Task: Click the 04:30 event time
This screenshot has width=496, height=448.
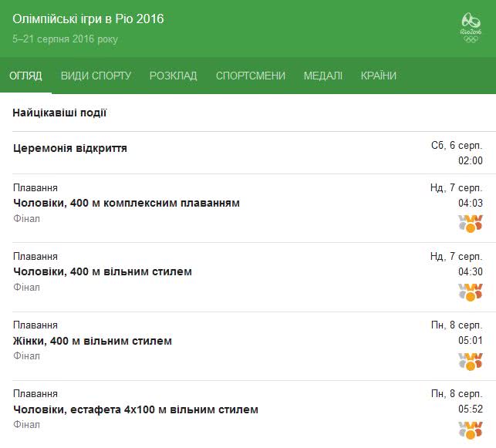Action: [471, 271]
